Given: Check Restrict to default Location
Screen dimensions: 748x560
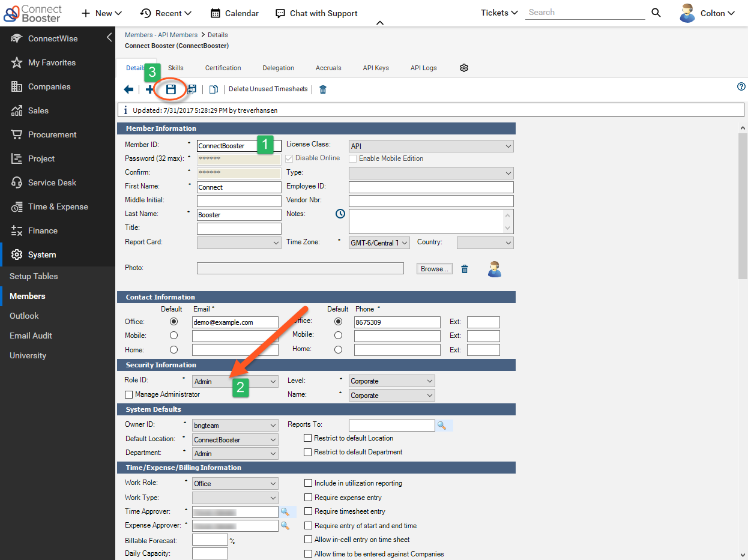Looking at the screenshot, I should (x=308, y=438).
